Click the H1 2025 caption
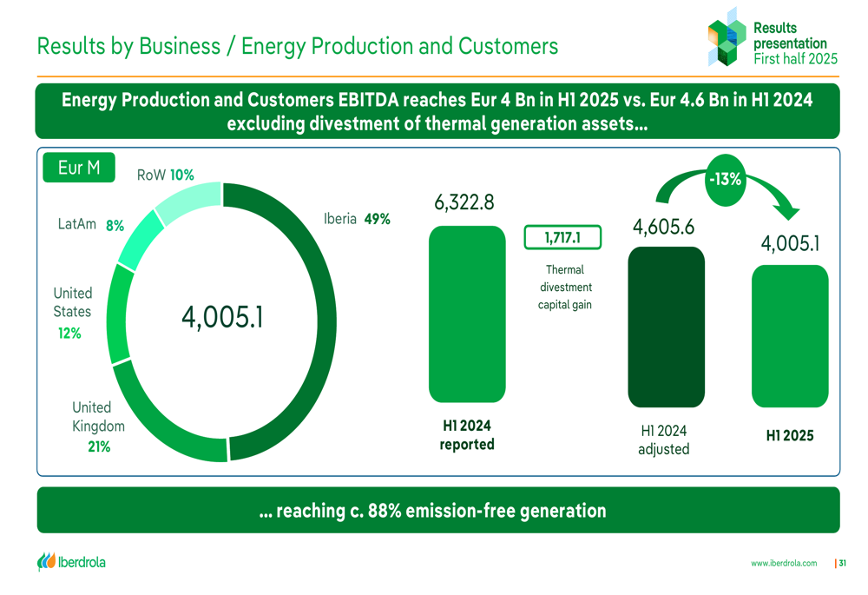868x595 pixels. [x=790, y=435]
